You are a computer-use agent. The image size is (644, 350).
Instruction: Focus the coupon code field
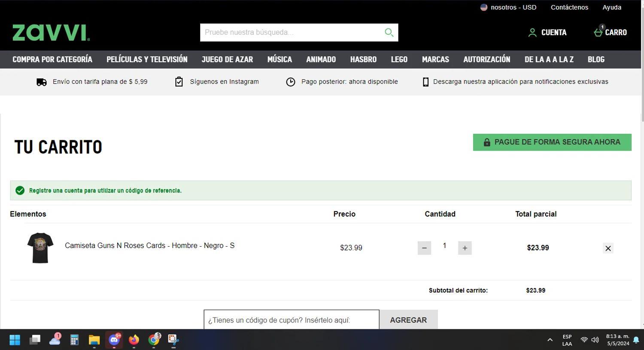point(292,320)
